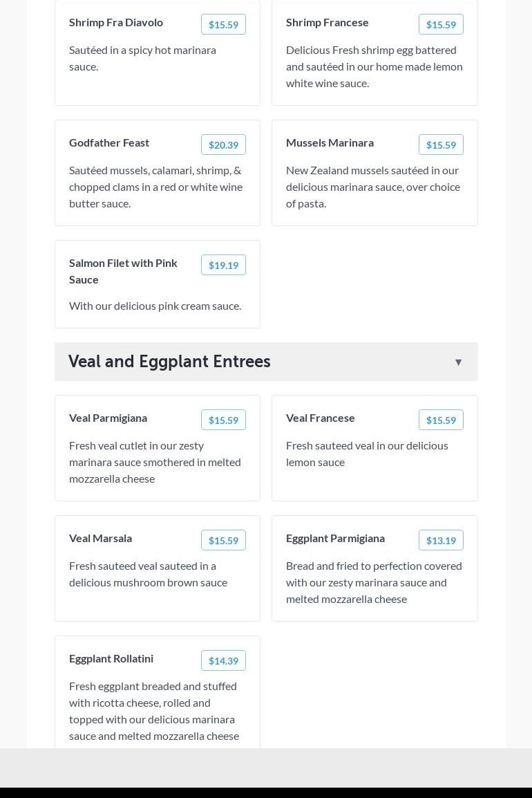Click the Veal Francese item title
This screenshot has width=532, height=798.
point(320,418)
